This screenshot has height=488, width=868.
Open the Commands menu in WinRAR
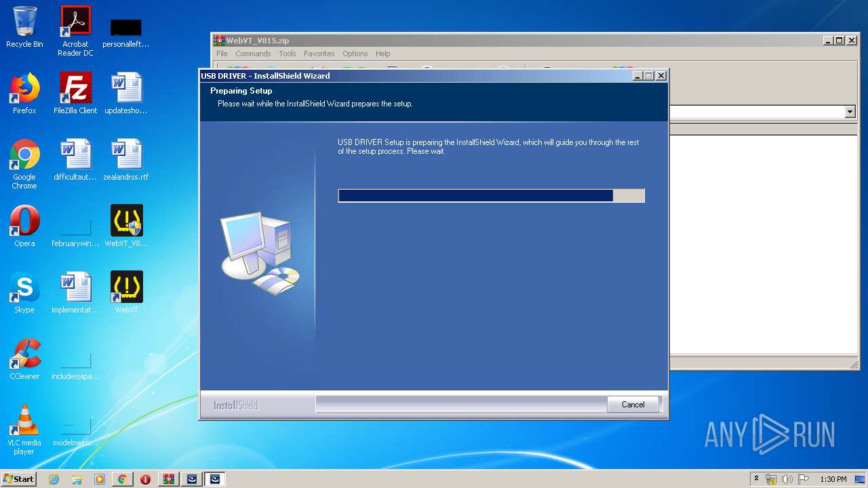pyautogui.click(x=253, y=54)
